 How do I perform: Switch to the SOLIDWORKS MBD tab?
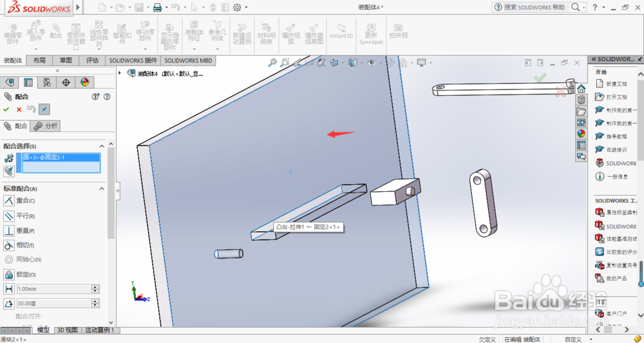pos(189,60)
